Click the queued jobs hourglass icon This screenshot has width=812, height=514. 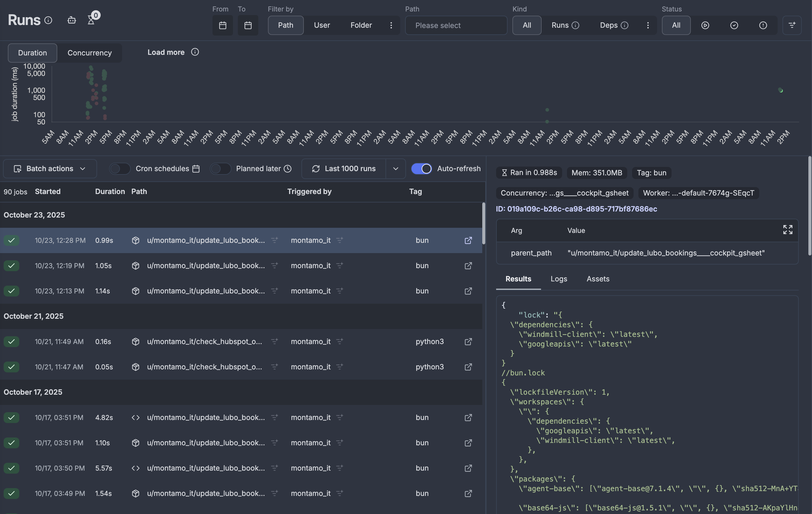pyautogui.click(x=91, y=20)
